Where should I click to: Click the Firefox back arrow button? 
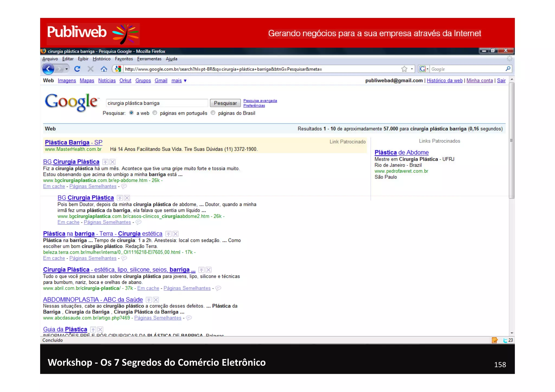pos(48,69)
